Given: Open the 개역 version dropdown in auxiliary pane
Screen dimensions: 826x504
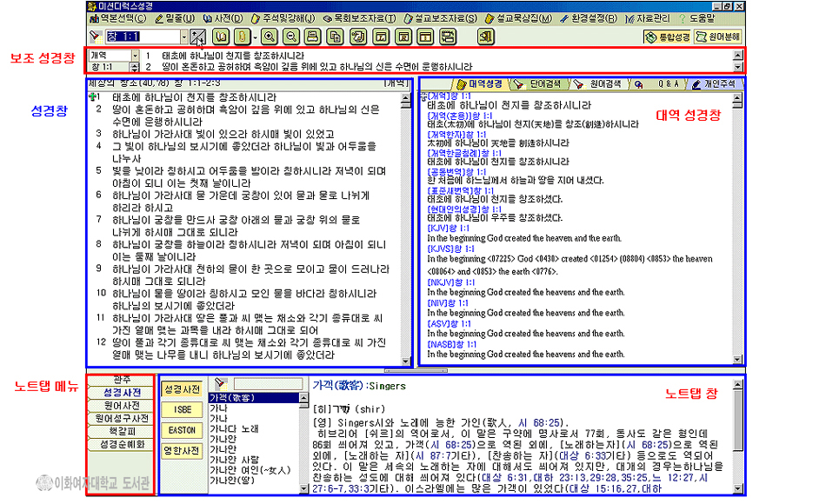Looking at the screenshot, I should [x=135, y=56].
